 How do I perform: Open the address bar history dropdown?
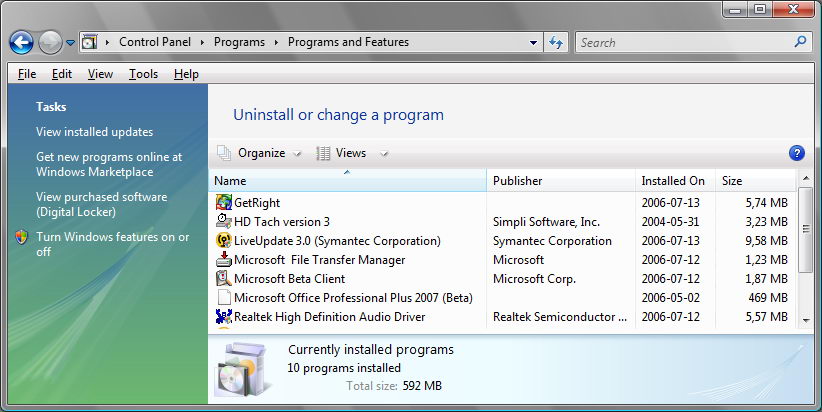click(x=533, y=43)
